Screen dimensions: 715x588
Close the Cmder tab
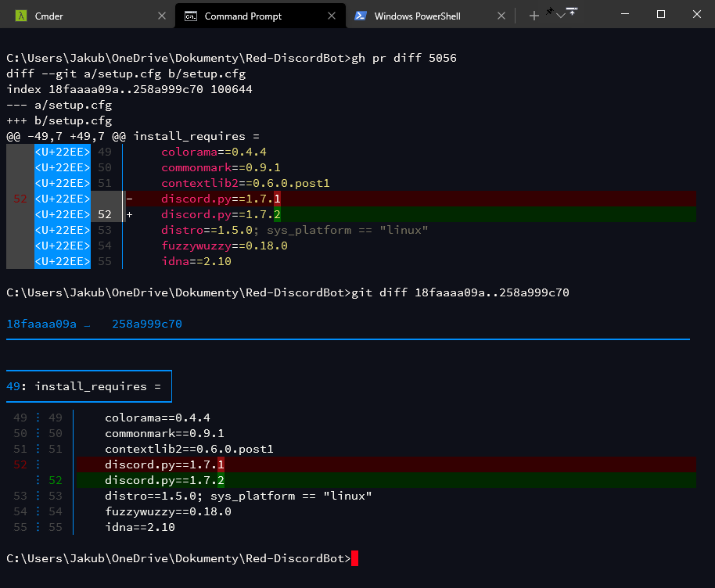(x=162, y=15)
